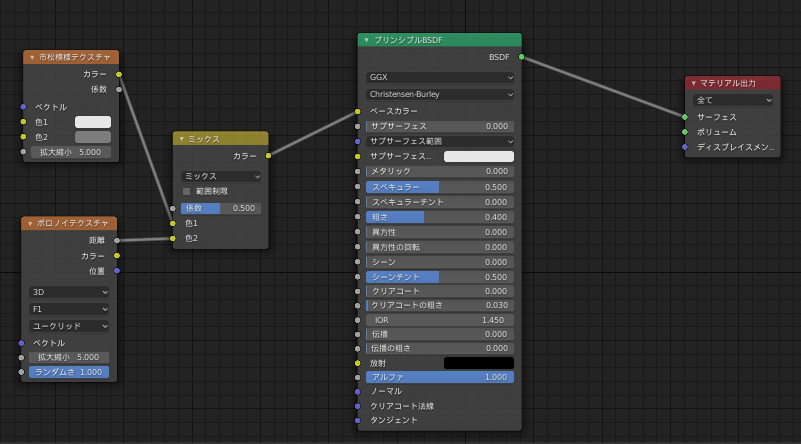Collapse the ボロノイテクスチャ node header triangle
This screenshot has width=801, height=444.
(x=30, y=224)
